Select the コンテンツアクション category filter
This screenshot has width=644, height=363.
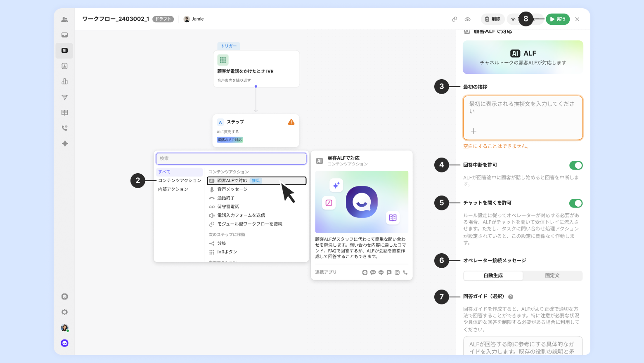pyautogui.click(x=180, y=181)
